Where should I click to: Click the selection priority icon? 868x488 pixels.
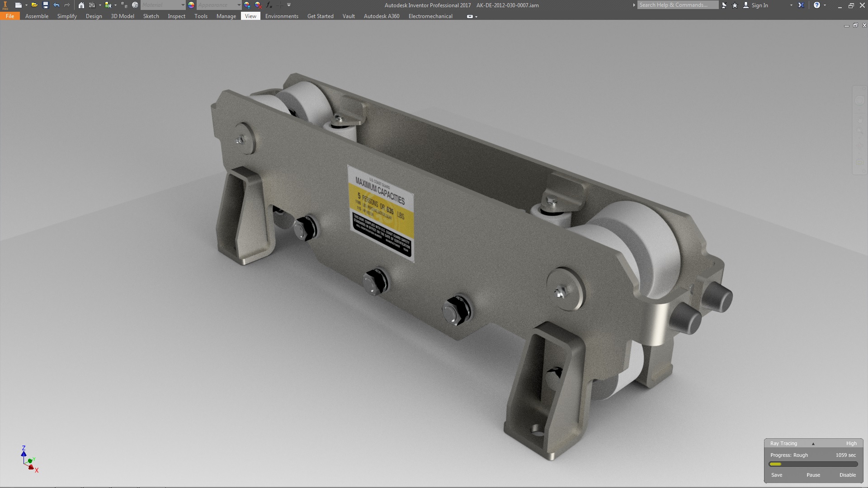[x=108, y=5]
